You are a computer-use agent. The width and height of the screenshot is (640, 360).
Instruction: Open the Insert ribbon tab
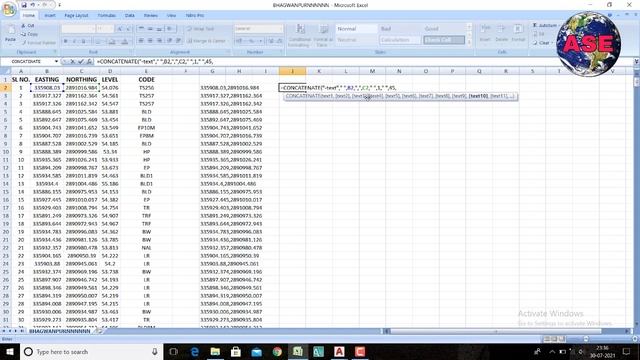coord(50,16)
